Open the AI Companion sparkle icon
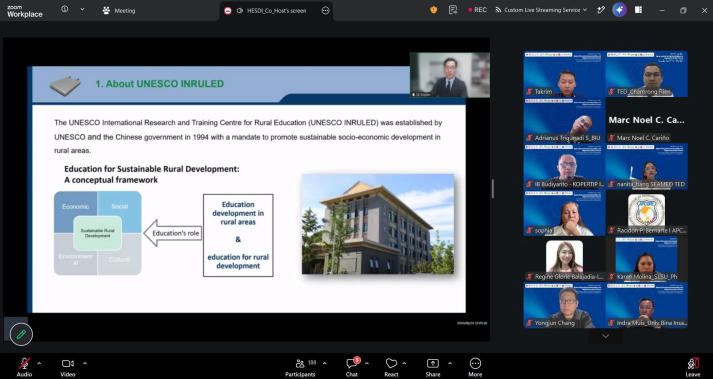Screen dimensions: 713x379 pyautogui.click(x=619, y=10)
